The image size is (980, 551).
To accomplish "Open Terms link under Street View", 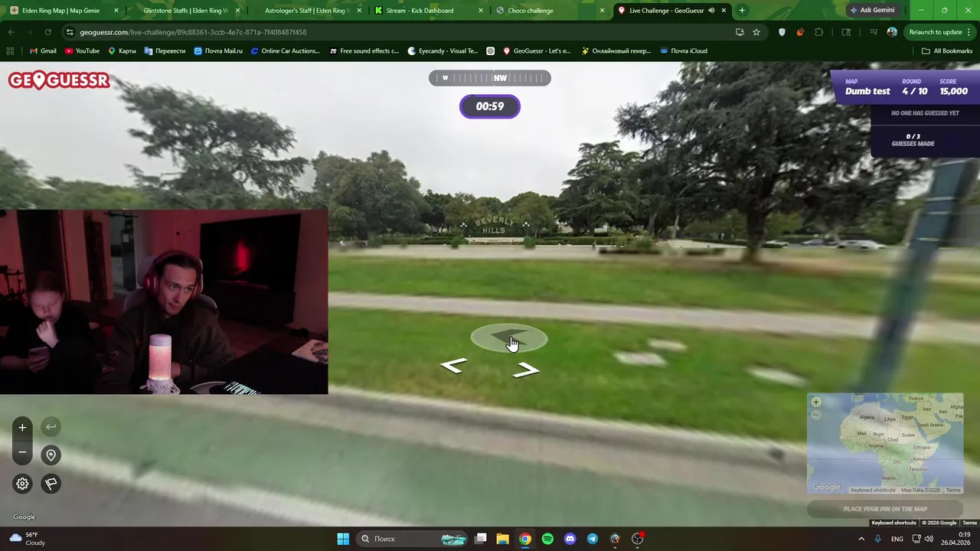I will tap(969, 523).
